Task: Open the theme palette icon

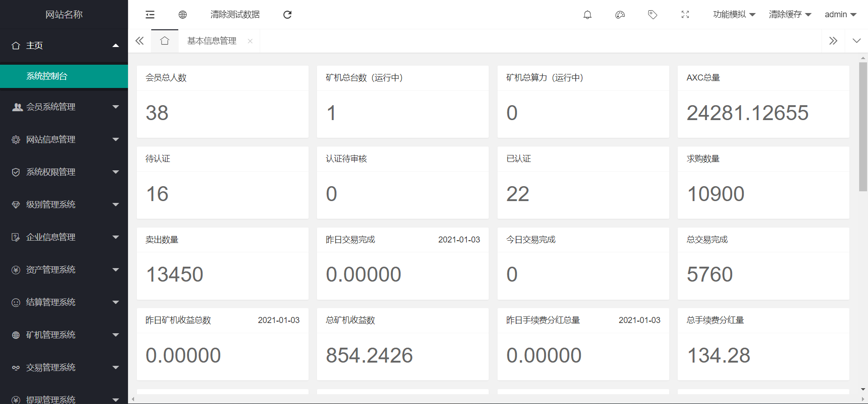Action: pyautogui.click(x=620, y=15)
